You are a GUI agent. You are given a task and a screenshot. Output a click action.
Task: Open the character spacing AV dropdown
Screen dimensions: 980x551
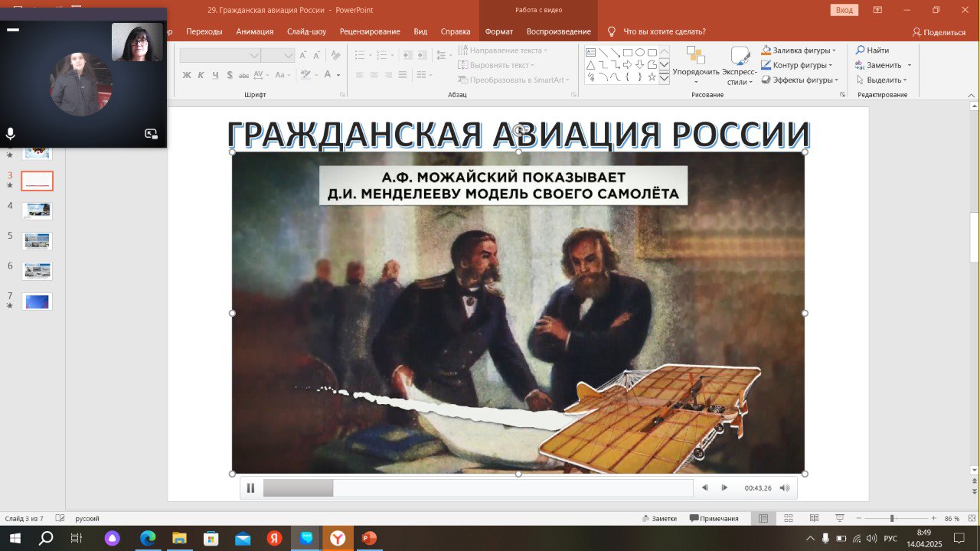tap(260, 75)
